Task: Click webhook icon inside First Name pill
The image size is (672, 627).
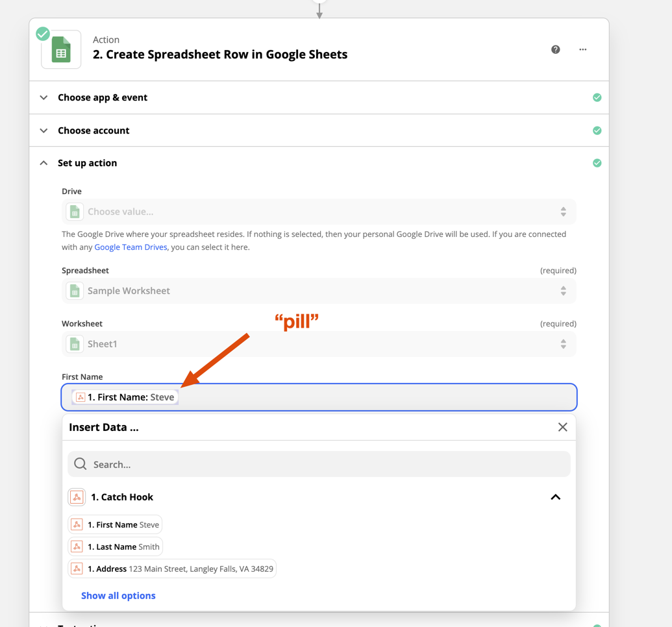Action: pyautogui.click(x=80, y=397)
